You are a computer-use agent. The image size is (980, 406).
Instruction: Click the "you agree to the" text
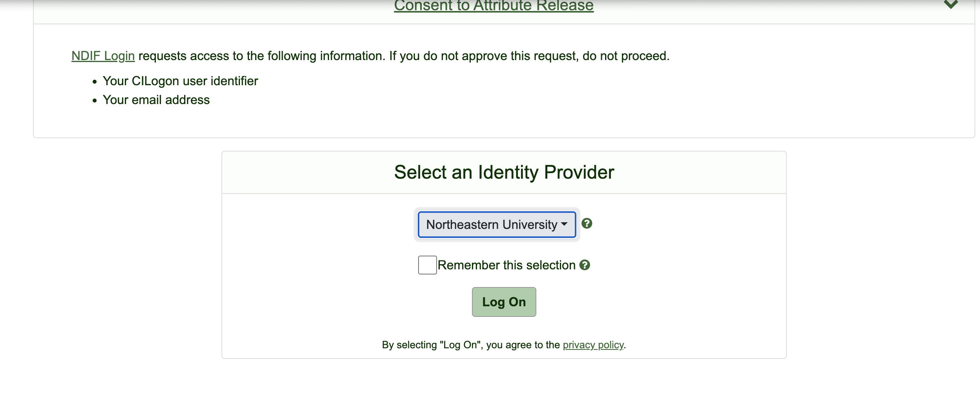[x=523, y=345]
